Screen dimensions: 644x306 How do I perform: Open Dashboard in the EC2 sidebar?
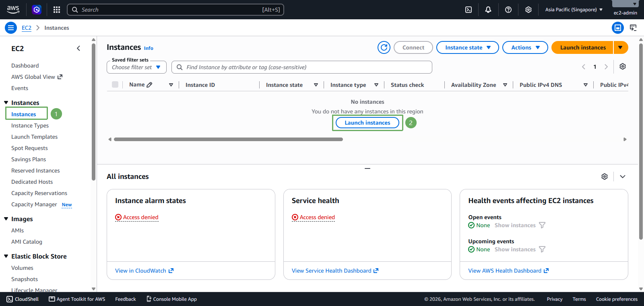25,66
